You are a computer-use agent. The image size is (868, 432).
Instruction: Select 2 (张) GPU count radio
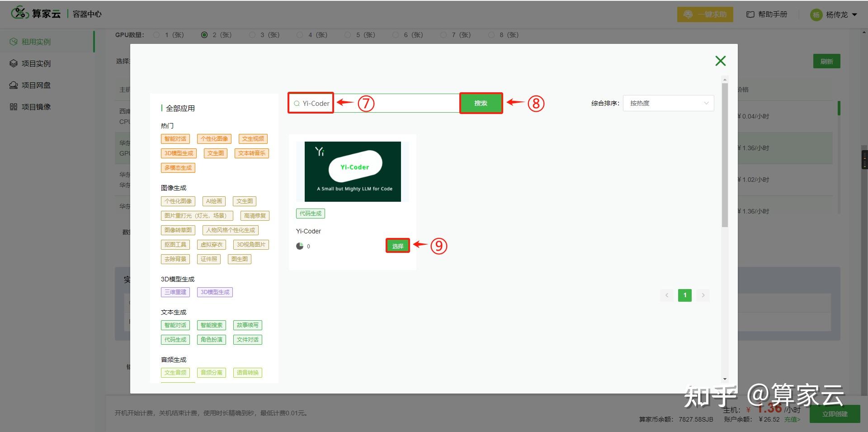pyautogui.click(x=204, y=35)
